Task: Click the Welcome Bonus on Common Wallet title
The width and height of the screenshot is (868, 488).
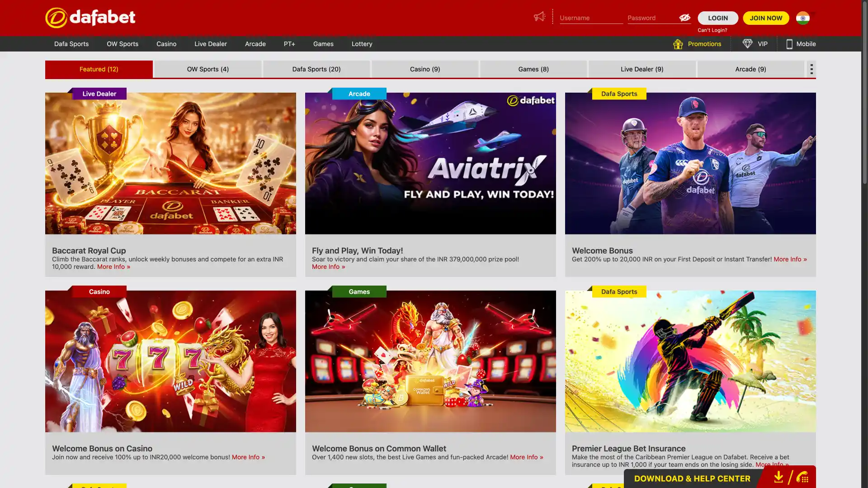Action: click(x=379, y=449)
